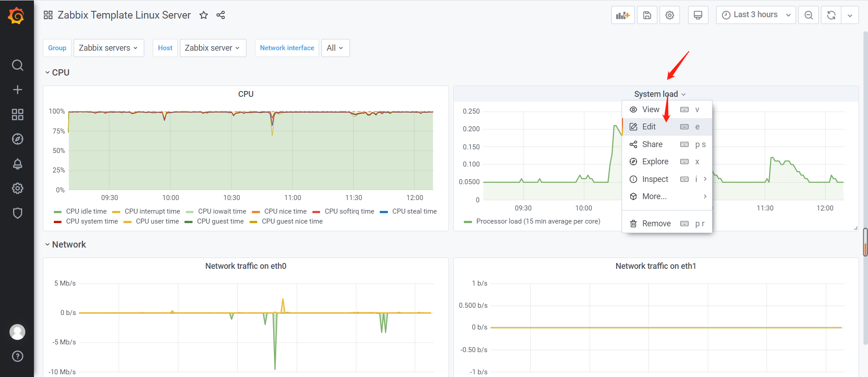Save the dashboard with the save icon
868x377 pixels.
coord(647,15)
